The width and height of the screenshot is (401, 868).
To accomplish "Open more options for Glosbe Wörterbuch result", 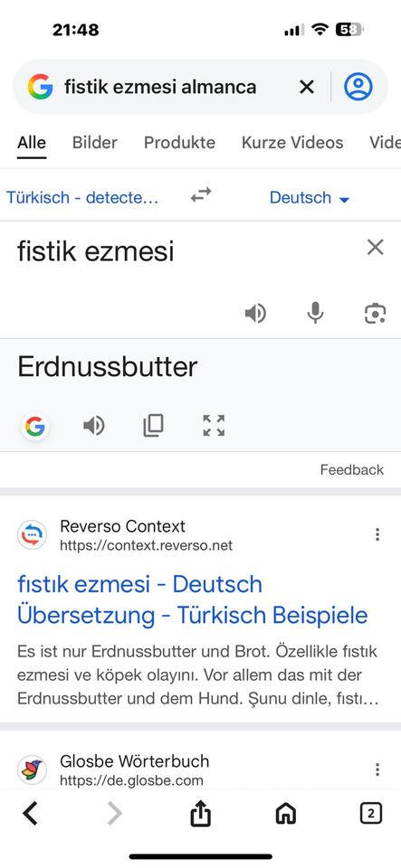I will point(377,769).
